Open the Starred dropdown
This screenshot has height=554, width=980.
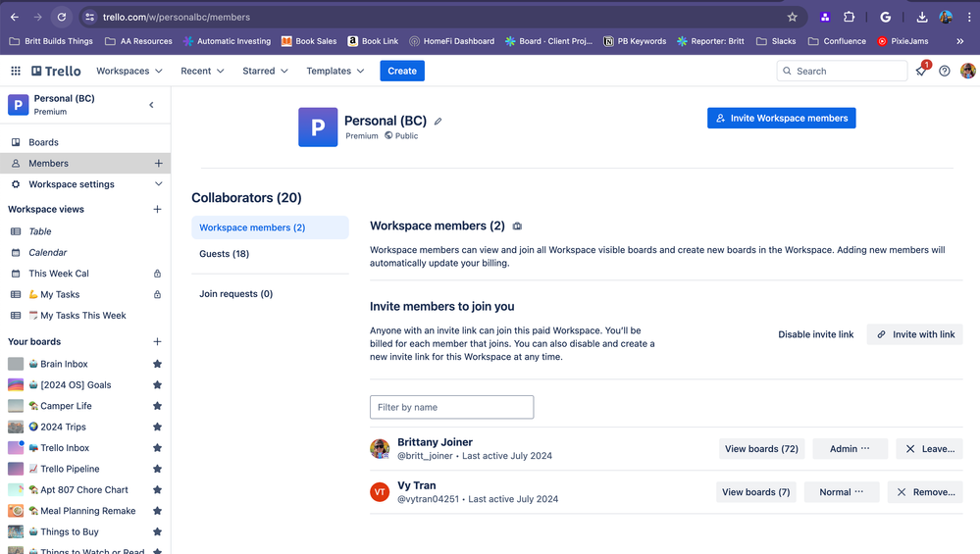coord(265,72)
